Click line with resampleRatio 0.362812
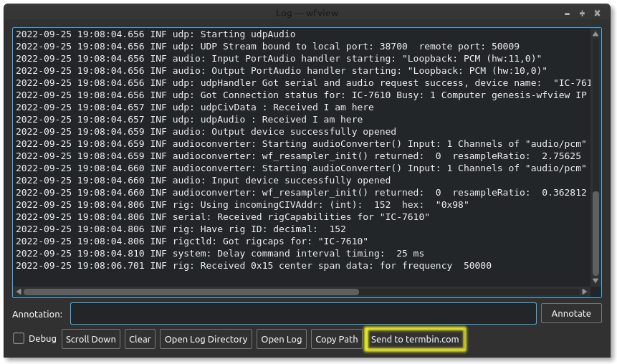Viewport: 617px width, 364px height. 301,193
